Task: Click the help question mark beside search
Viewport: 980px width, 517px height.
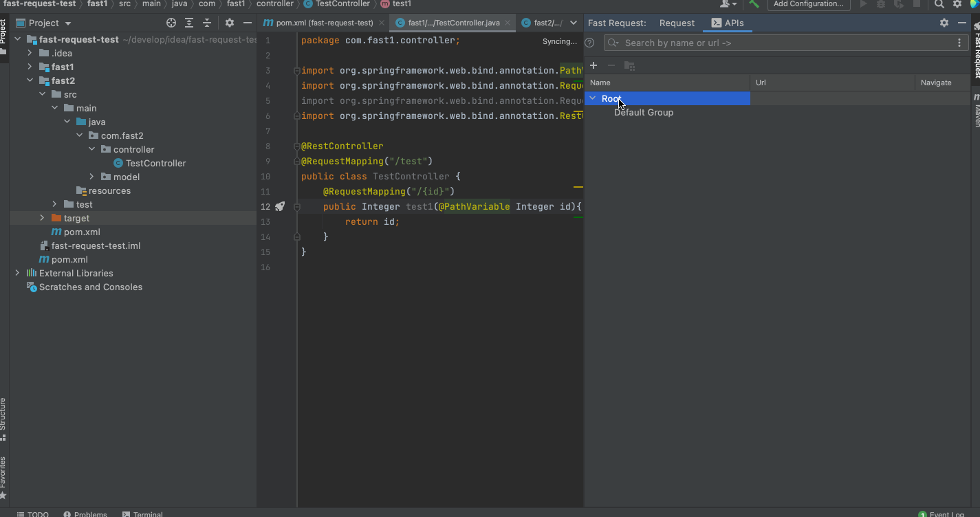Action: (x=589, y=43)
